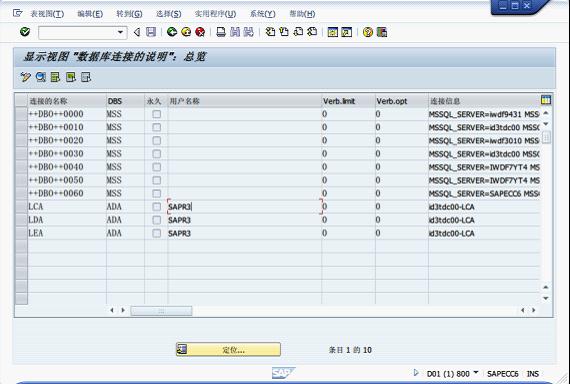Click the Create Shortcut icon

point(347,32)
